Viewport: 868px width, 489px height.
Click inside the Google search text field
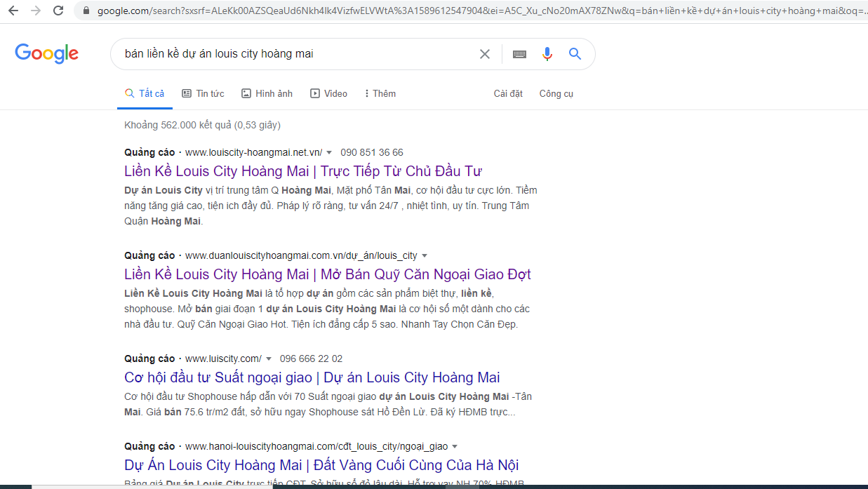coord(295,54)
